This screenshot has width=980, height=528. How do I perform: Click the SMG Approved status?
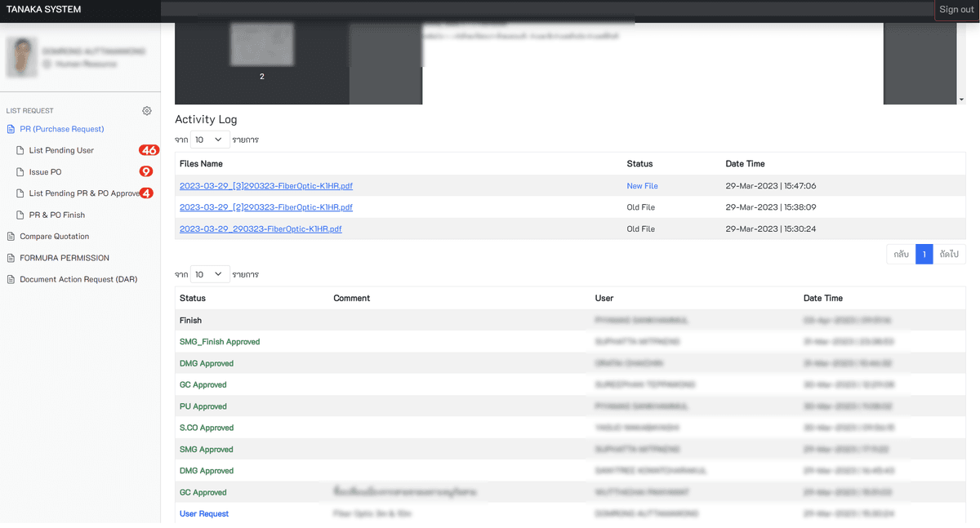coord(207,450)
